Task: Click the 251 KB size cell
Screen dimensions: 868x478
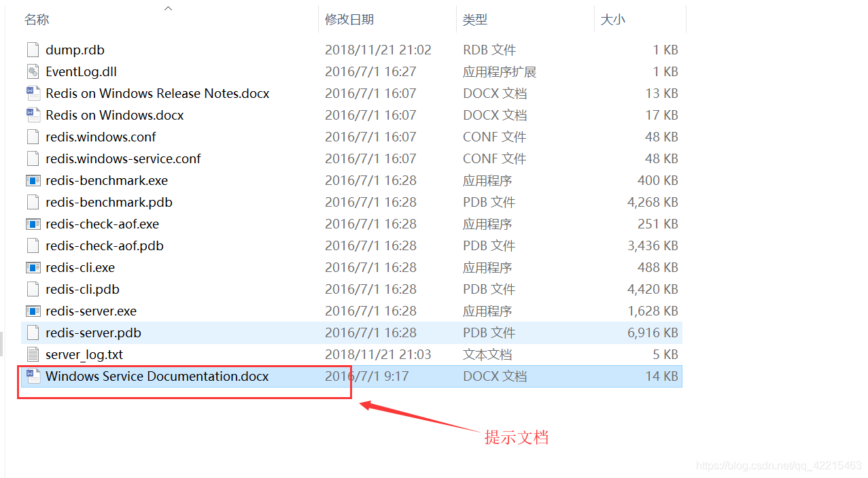Action: coord(658,224)
